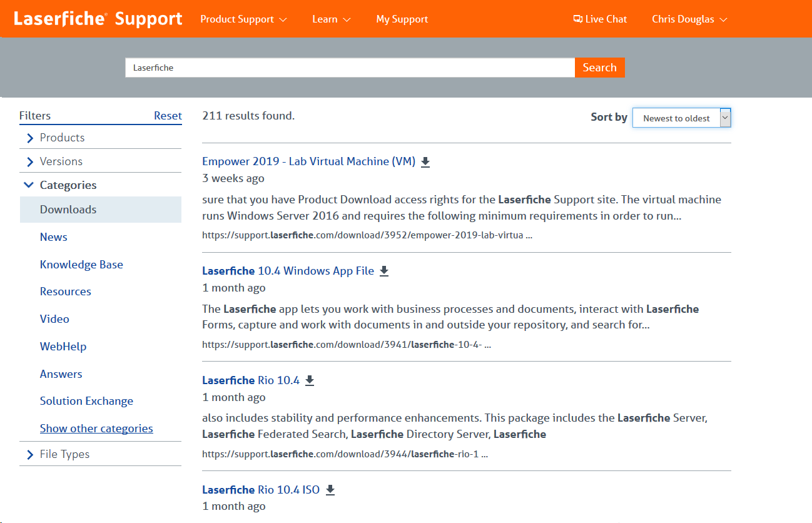Screen dimensions: 812x523
Task: Click download icon beside Laserfiche 10.4 Windows App File
Action: pos(384,272)
